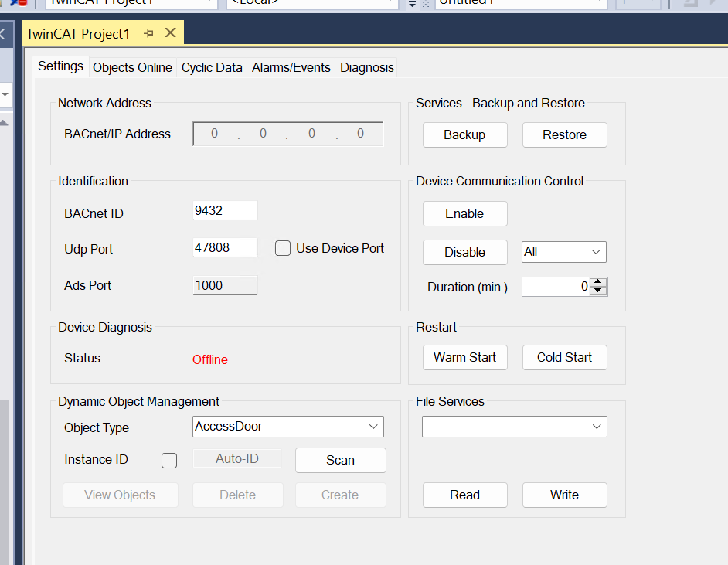Pin the TwinCAT Project1 document tab

click(x=148, y=33)
